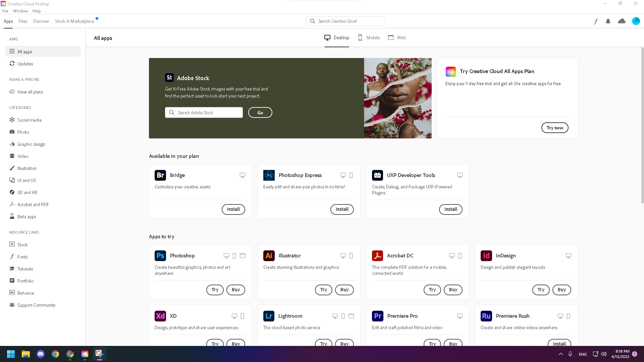Switch to the Web tab

click(x=397, y=38)
